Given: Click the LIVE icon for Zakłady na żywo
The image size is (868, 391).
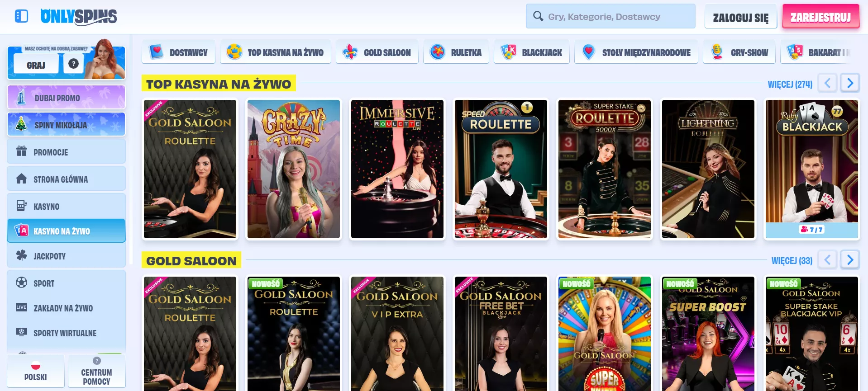Looking at the screenshot, I should (x=21, y=307).
